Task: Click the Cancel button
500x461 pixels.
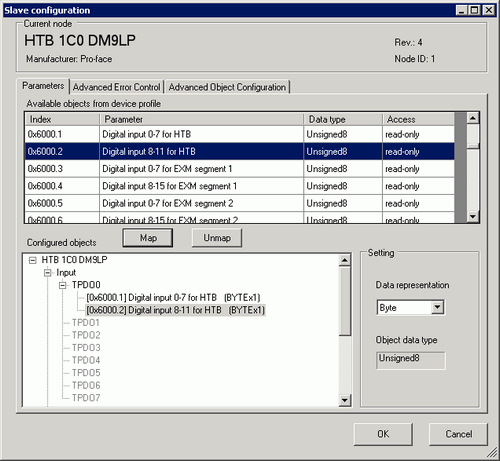Action: coord(458,434)
